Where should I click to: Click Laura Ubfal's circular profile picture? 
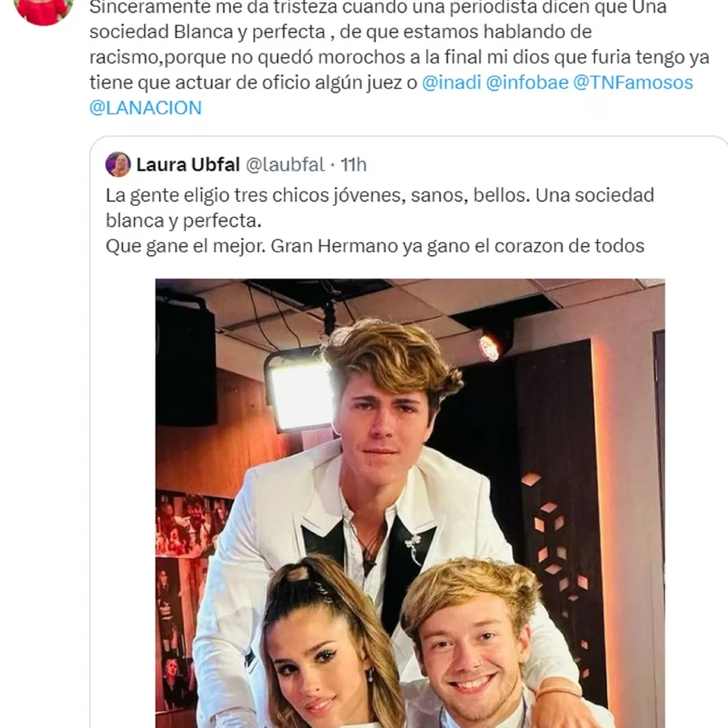tap(119, 163)
